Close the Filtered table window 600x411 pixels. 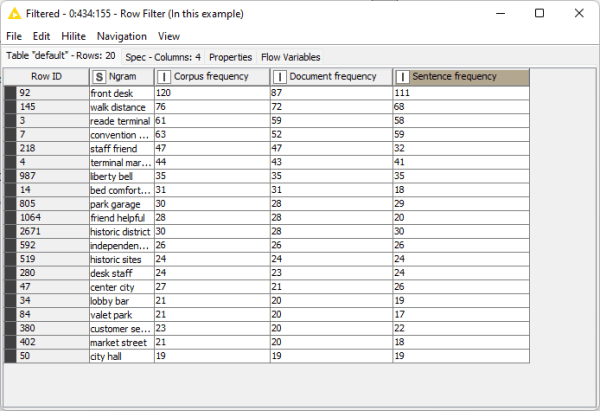click(579, 13)
